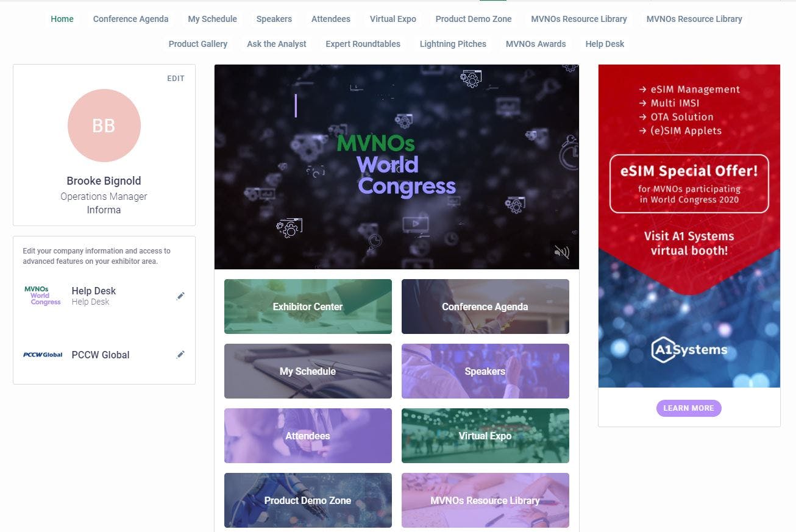Click the PCCW Global company logo

(43, 355)
